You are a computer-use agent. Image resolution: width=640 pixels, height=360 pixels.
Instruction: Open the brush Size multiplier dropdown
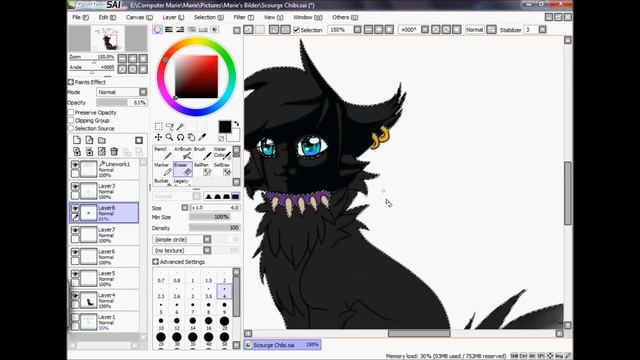[x=185, y=208]
